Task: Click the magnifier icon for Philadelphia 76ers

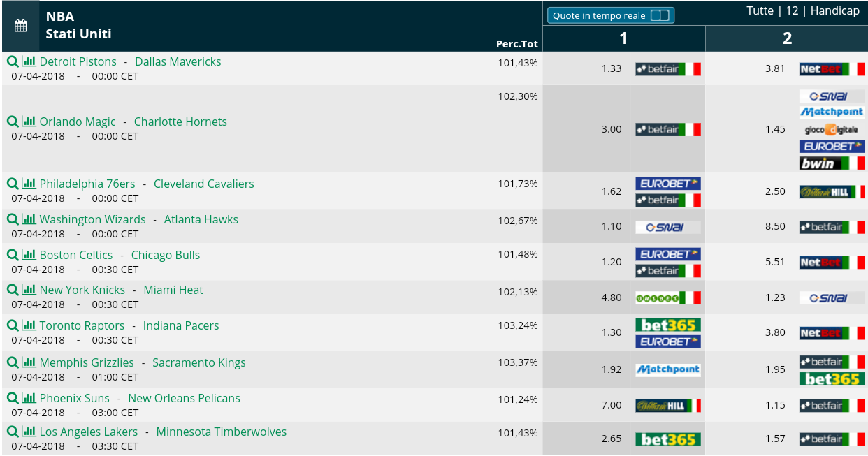Action: [x=13, y=184]
